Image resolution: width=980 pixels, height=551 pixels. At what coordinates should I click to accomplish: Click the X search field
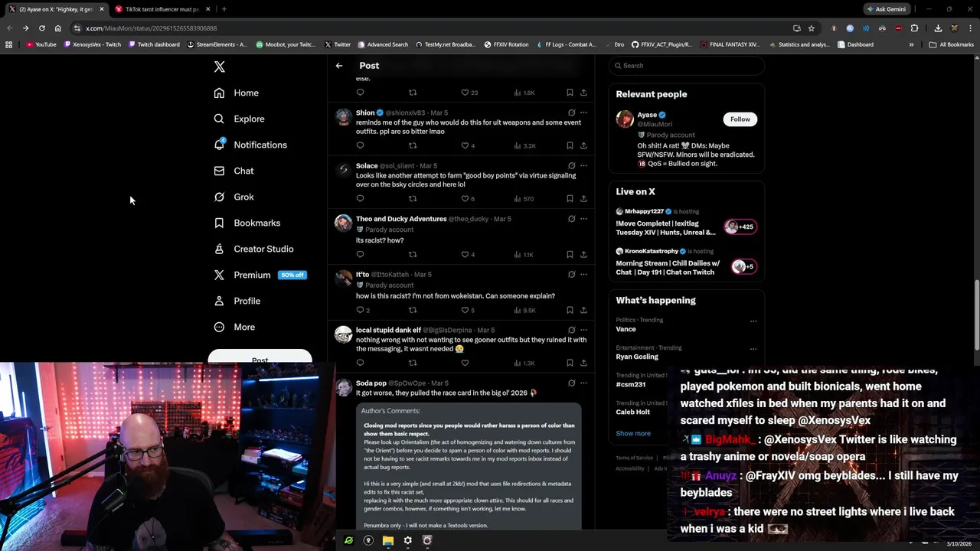tap(687, 66)
